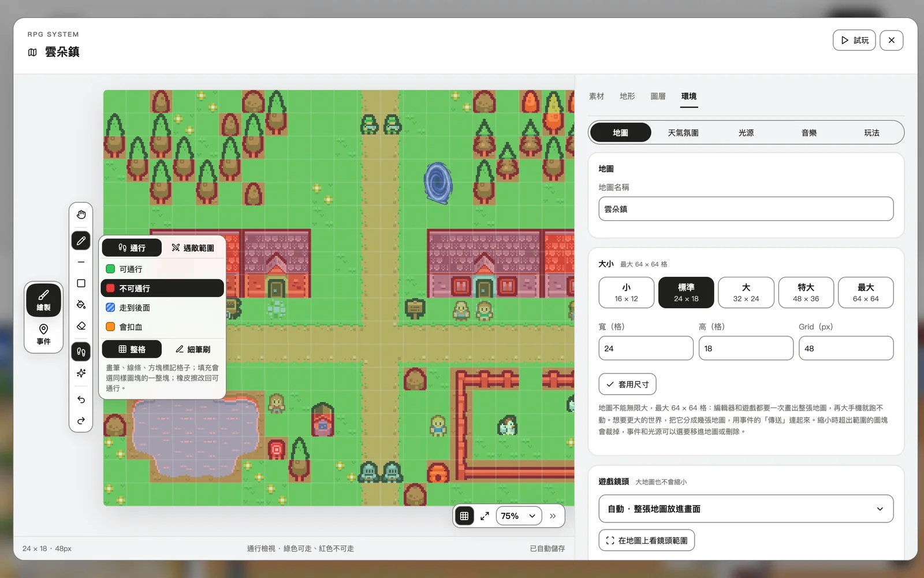Collapse the side panel with double chevron
Screen dimensions: 924x578
click(x=553, y=516)
